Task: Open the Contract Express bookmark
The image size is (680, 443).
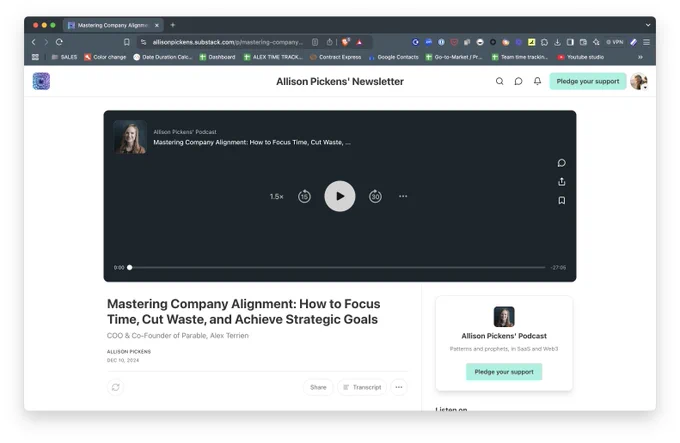Action: [335, 57]
